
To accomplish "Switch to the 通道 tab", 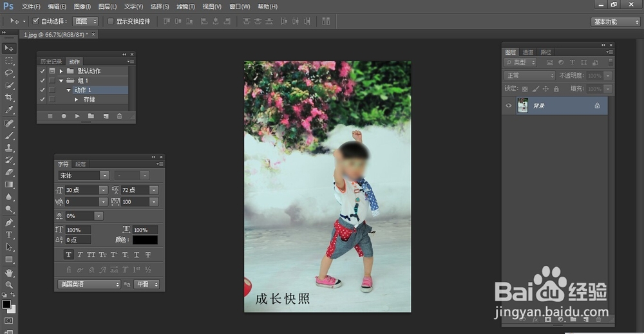I will pyautogui.click(x=528, y=52).
